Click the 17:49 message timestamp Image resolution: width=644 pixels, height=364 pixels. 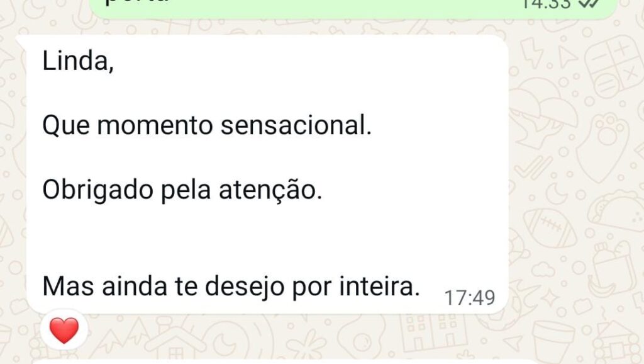point(469,298)
